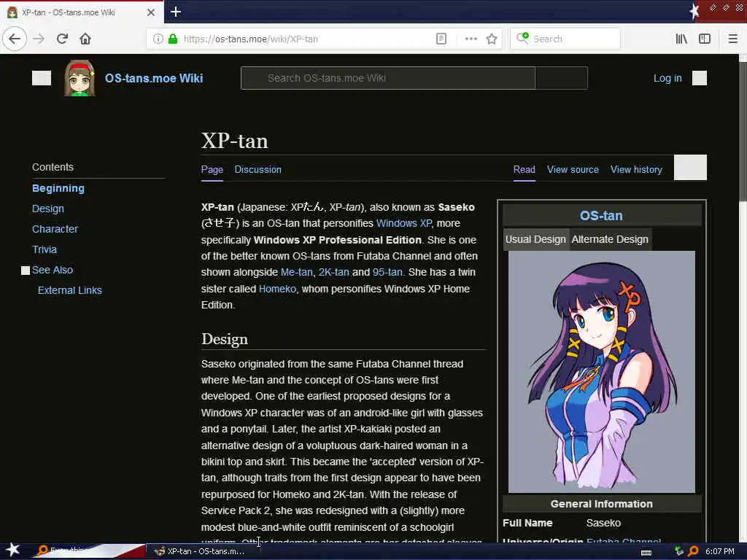Image resolution: width=747 pixels, height=560 pixels.
Task: Click the OS-tan infobox heading
Action: (601, 216)
